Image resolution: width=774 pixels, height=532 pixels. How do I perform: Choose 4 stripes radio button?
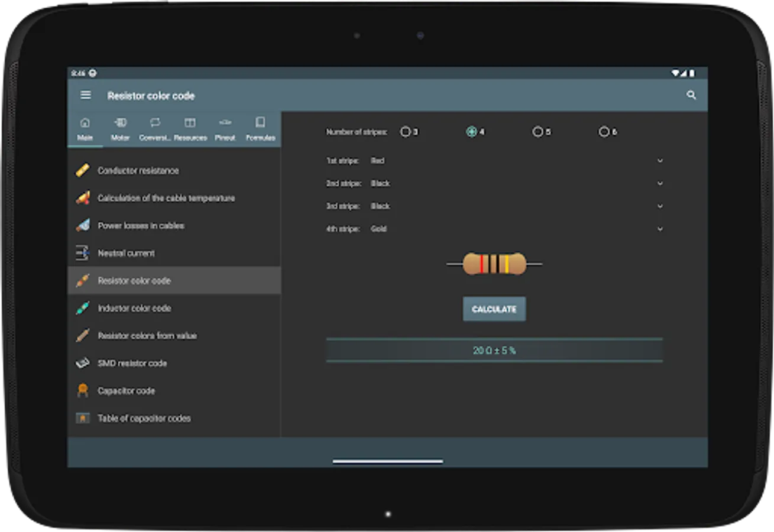pos(471,132)
